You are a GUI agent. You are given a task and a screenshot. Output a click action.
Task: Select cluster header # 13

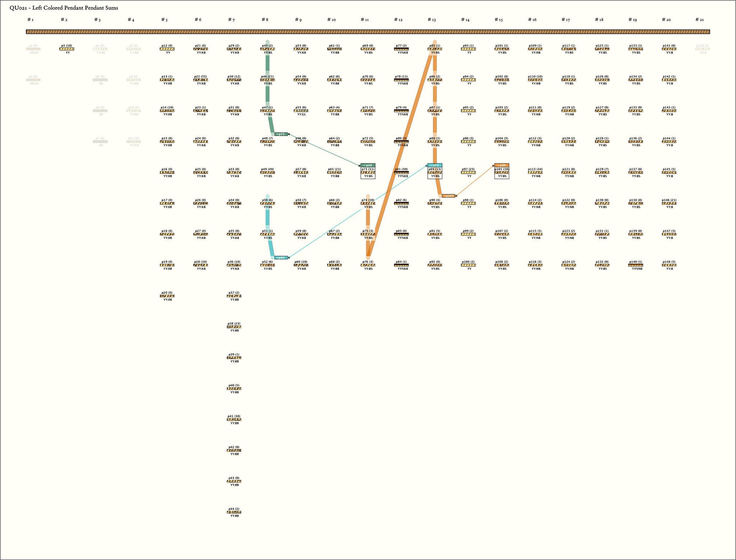tap(432, 20)
